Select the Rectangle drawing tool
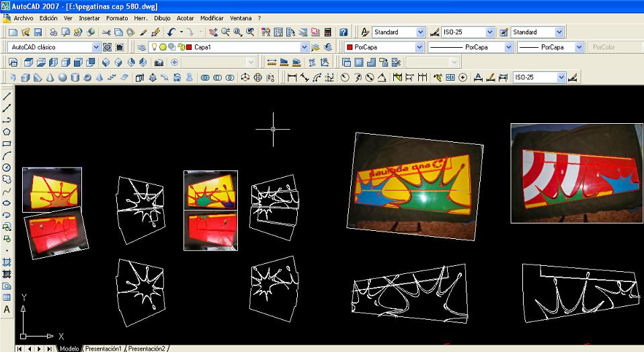Viewport: 644px width, 352px height. (x=7, y=143)
